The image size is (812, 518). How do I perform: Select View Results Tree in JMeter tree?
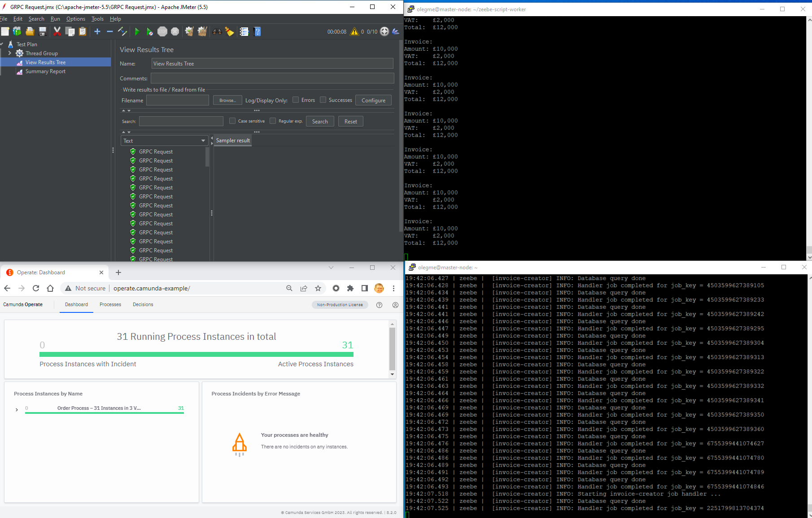45,62
